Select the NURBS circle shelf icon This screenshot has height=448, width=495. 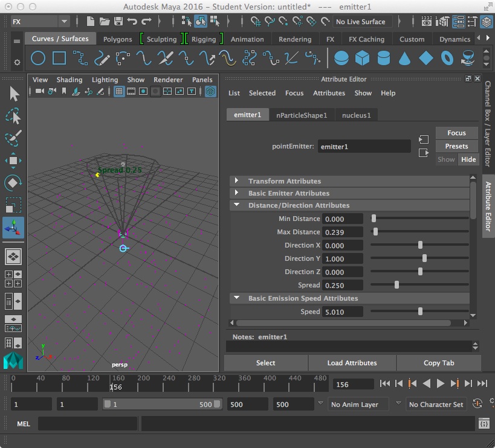(x=38, y=59)
